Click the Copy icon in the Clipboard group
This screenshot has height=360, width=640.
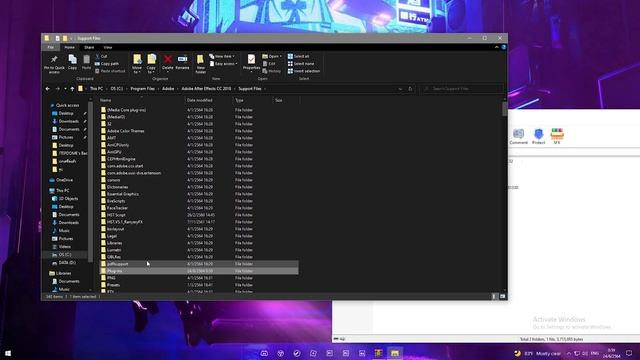click(x=73, y=62)
